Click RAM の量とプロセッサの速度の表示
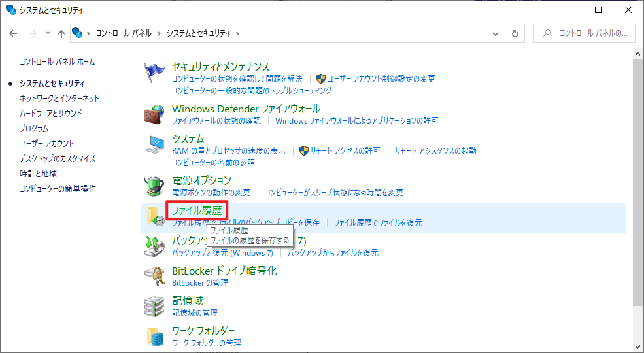 [x=229, y=150]
